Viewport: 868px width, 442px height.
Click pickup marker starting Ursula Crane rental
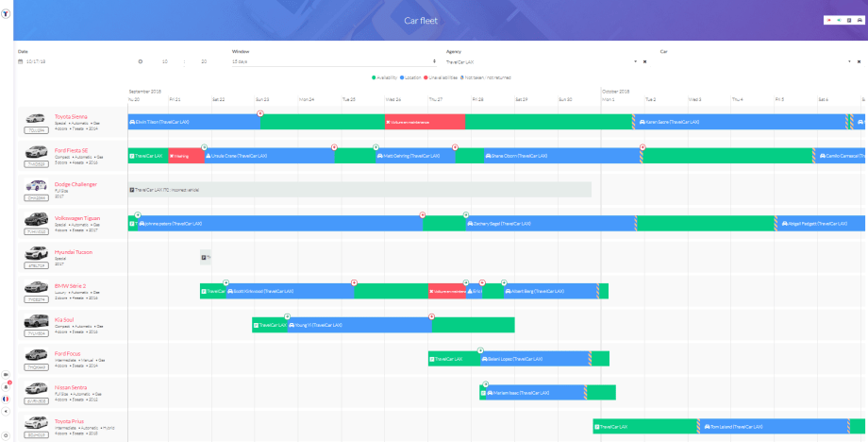205,146
